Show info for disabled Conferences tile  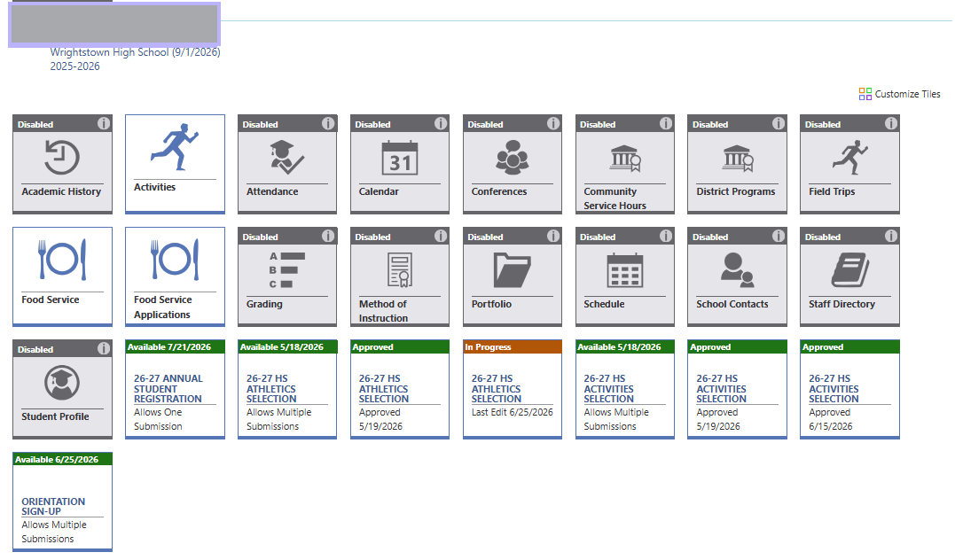pos(553,123)
